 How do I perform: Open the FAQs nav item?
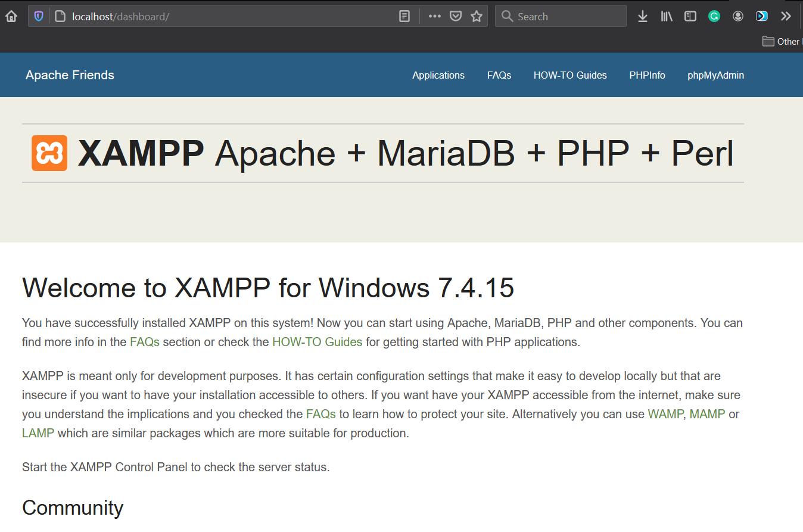coord(499,76)
